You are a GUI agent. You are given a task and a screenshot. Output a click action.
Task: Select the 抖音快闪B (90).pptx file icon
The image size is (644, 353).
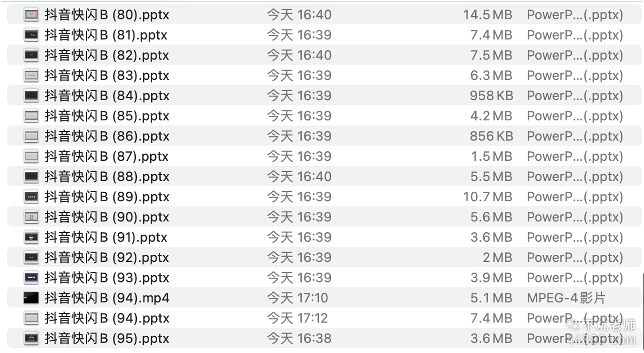point(31,217)
